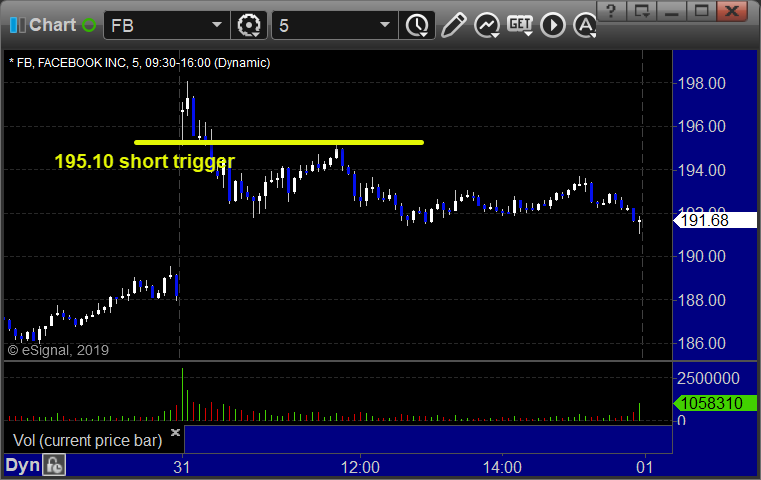Click the 01 date axis label

(645, 467)
